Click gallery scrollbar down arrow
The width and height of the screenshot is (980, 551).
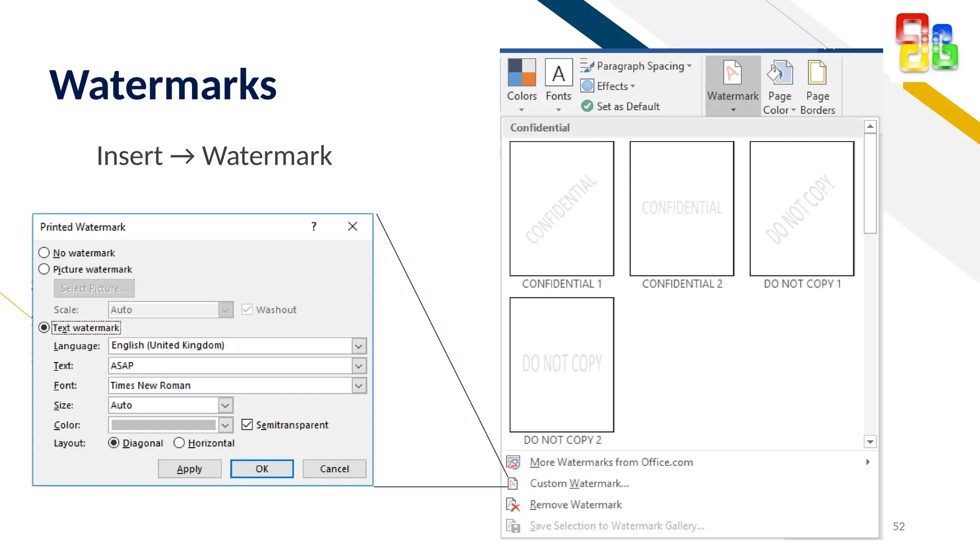tap(870, 442)
